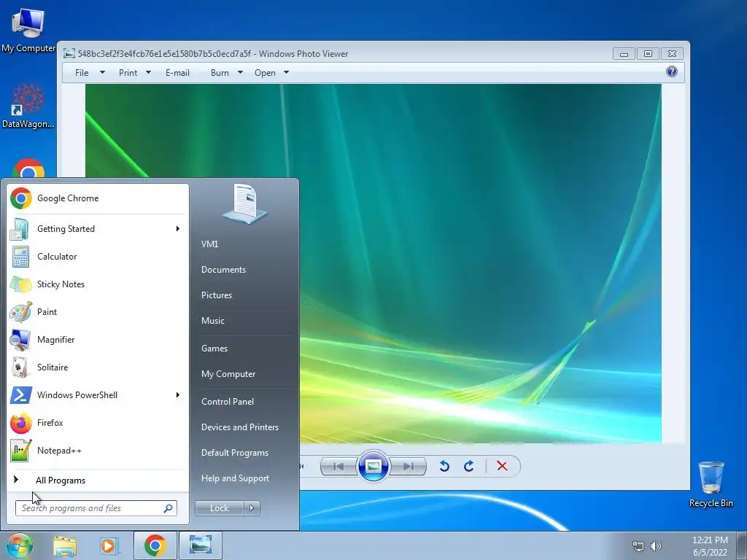
Task: Open Devices and Printers
Action: click(x=245, y=427)
